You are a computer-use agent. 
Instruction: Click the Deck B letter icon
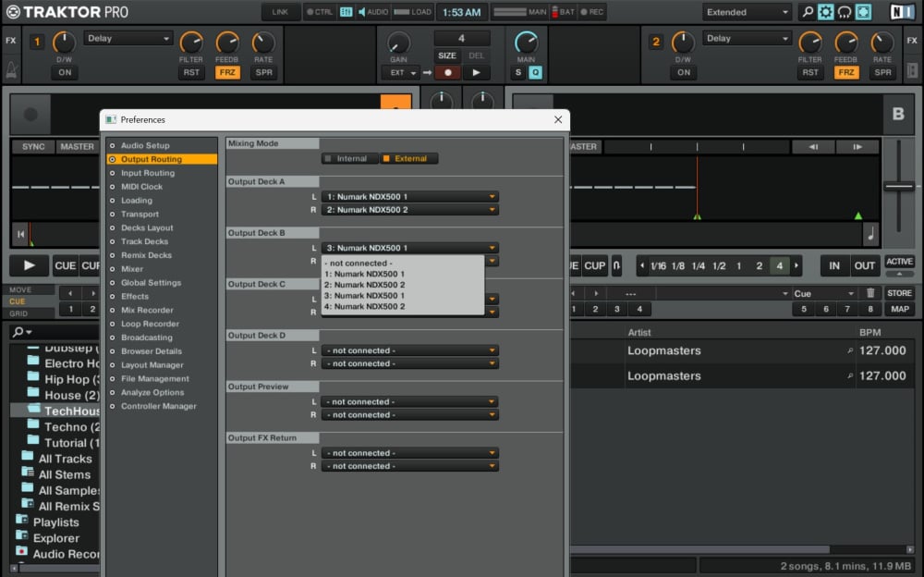[x=898, y=114]
